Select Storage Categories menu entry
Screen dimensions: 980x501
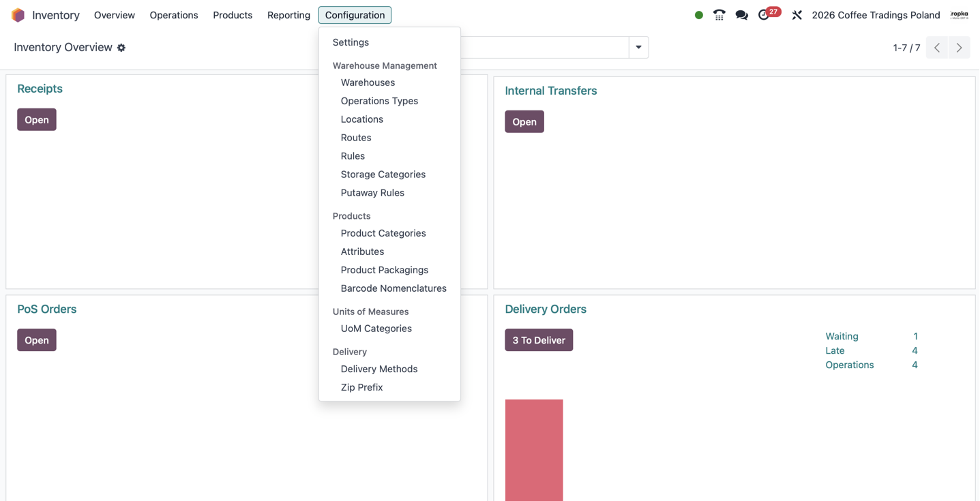point(389,174)
